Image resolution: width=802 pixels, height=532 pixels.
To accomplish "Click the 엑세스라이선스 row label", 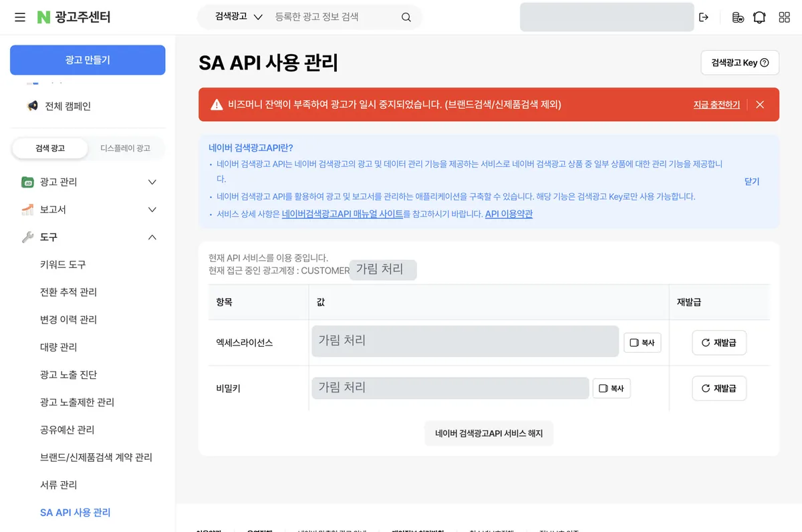I will 245,343.
